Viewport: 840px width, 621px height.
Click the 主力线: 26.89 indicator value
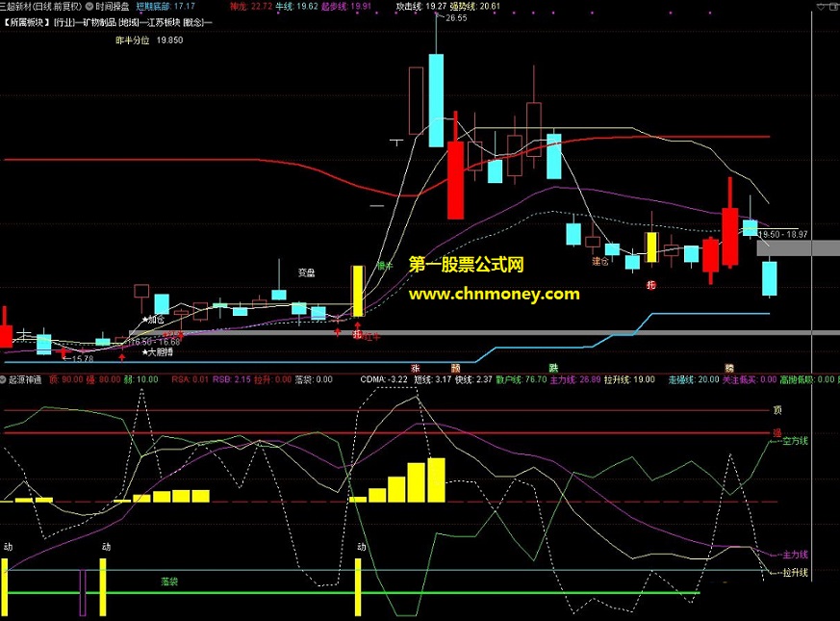tap(575, 379)
